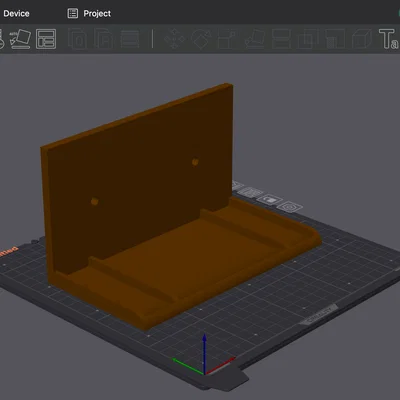Switch to the Device tab

point(16,13)
